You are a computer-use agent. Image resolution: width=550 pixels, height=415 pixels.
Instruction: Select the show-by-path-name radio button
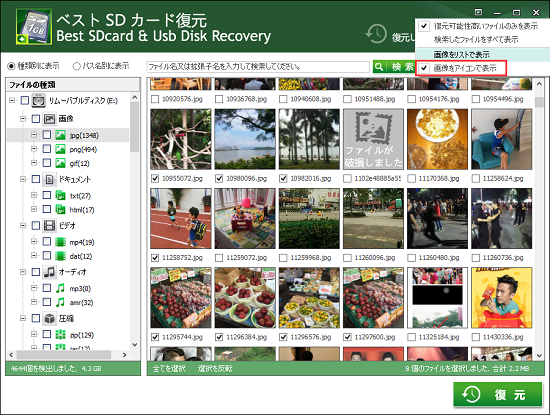[x=76, y=66]
